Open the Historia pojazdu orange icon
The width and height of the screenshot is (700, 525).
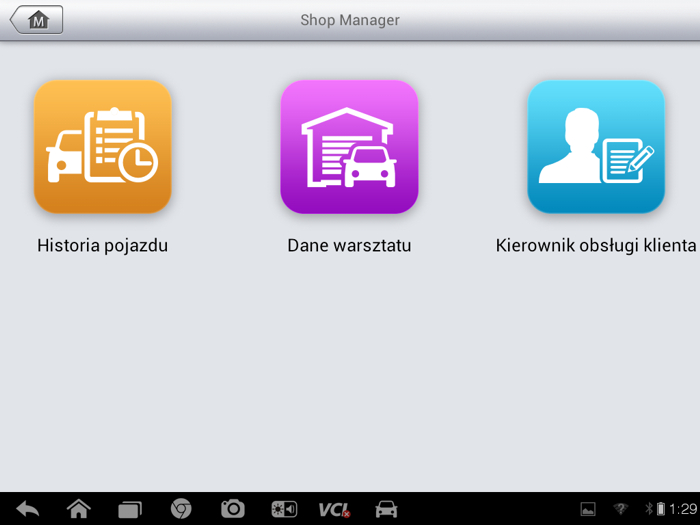coord(103,146)
